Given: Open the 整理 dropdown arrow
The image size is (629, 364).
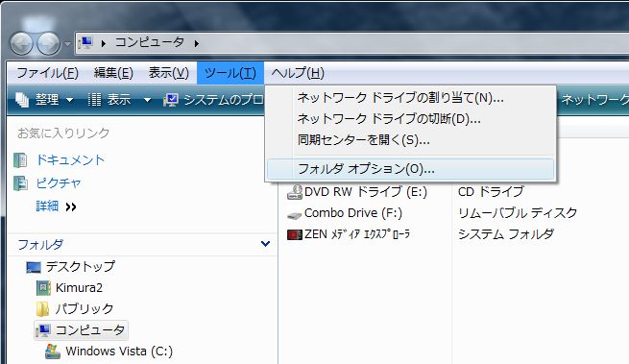Looking at the screenshot, I should click(69, 100).
